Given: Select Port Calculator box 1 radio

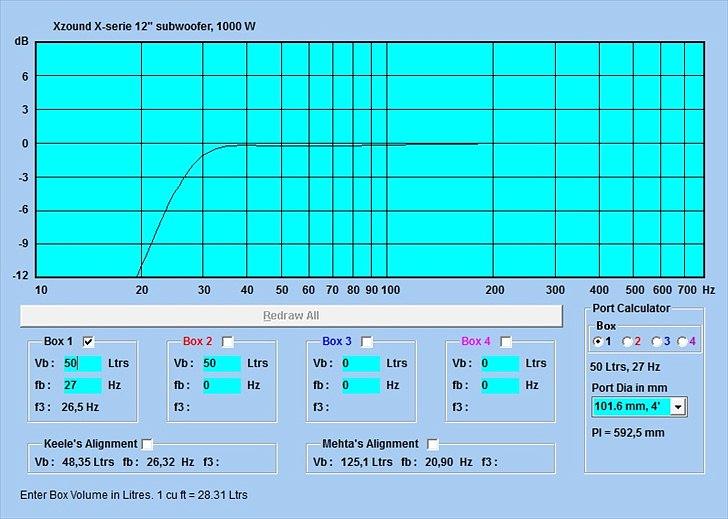Looking at the screenshot, I should pos(599,342).
